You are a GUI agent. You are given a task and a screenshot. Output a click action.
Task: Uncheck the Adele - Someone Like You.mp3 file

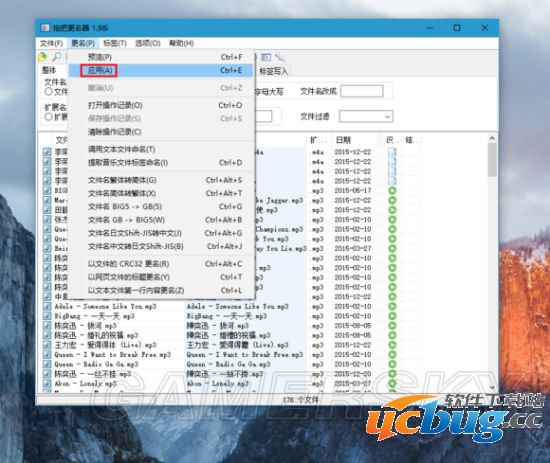[x=47, y=306]
